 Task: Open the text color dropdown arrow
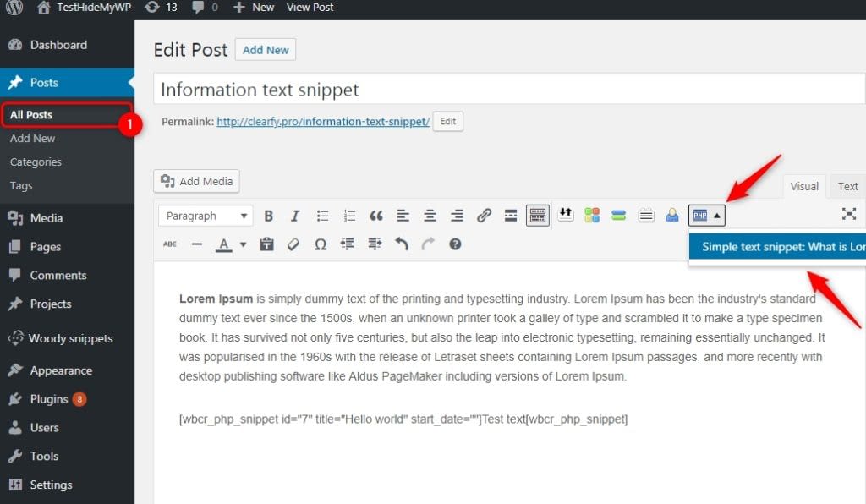click(x=244, y=244)
